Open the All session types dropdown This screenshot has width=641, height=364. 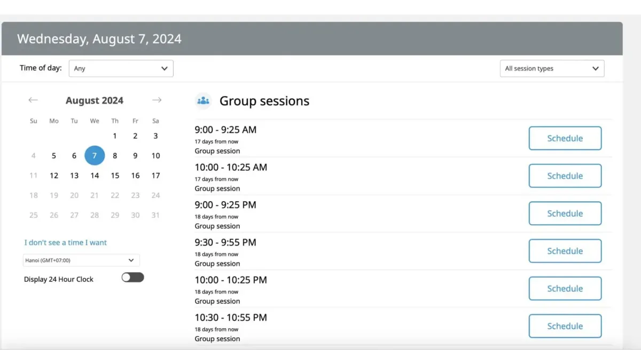click(552, 68)
